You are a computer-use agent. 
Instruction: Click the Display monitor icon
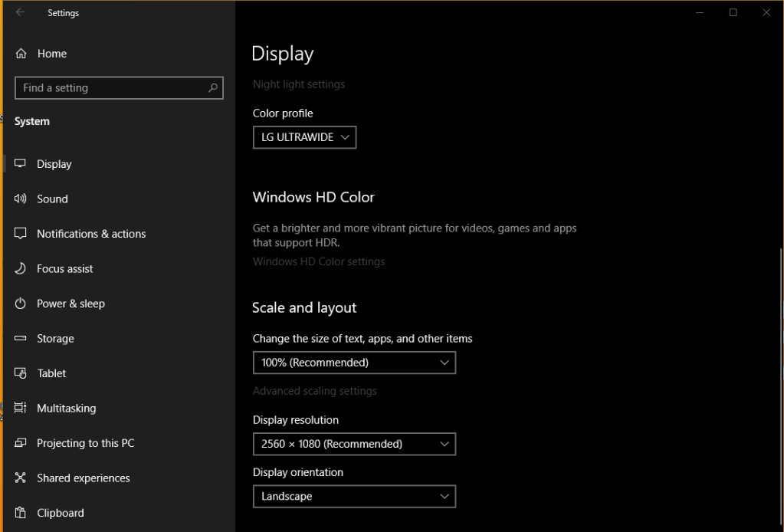click(20, 163)
